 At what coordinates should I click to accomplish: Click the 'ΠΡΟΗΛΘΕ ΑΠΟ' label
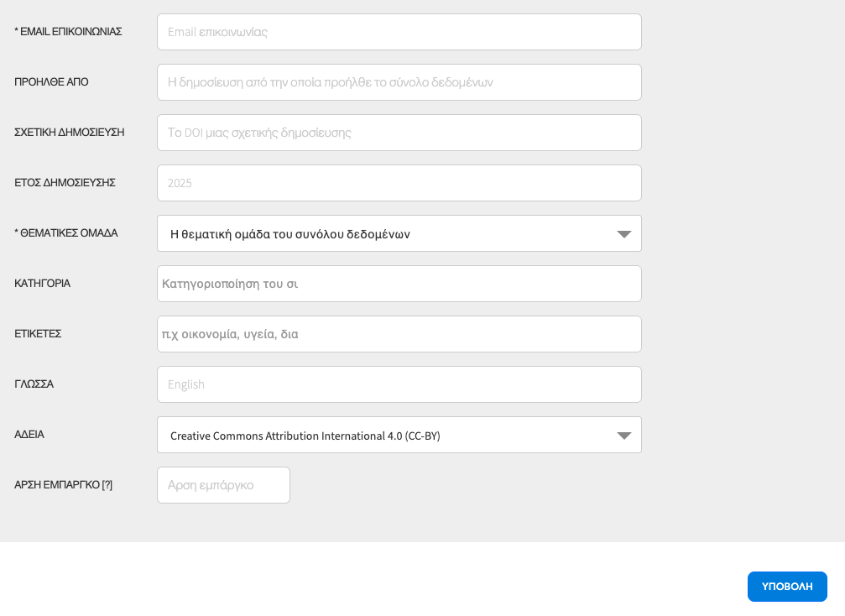pos(51,82)
